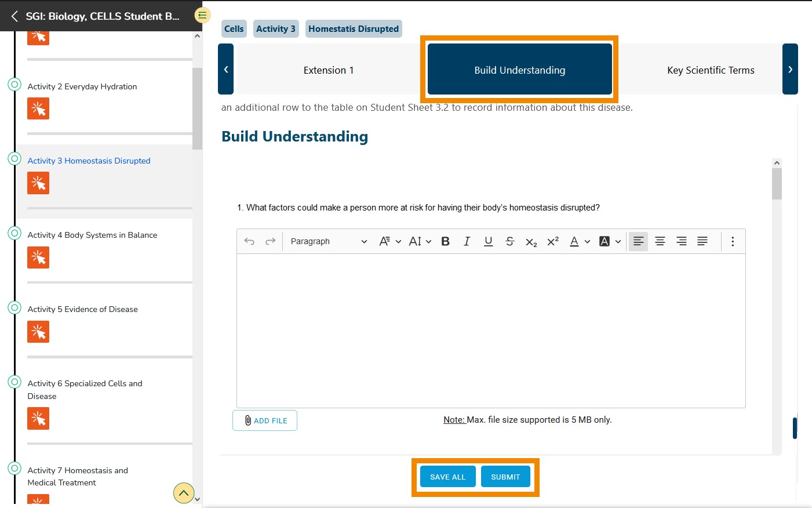Open Activity 2 Everyday Hydration orange launch icon
This screenshot has width=812, height=508.
(38, 108)
